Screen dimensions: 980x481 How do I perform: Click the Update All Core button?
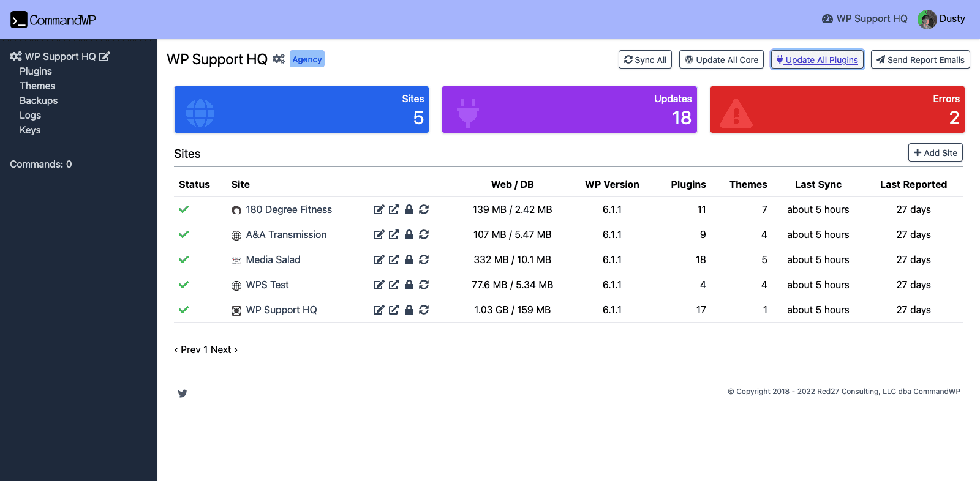click(x=721, y=59)
